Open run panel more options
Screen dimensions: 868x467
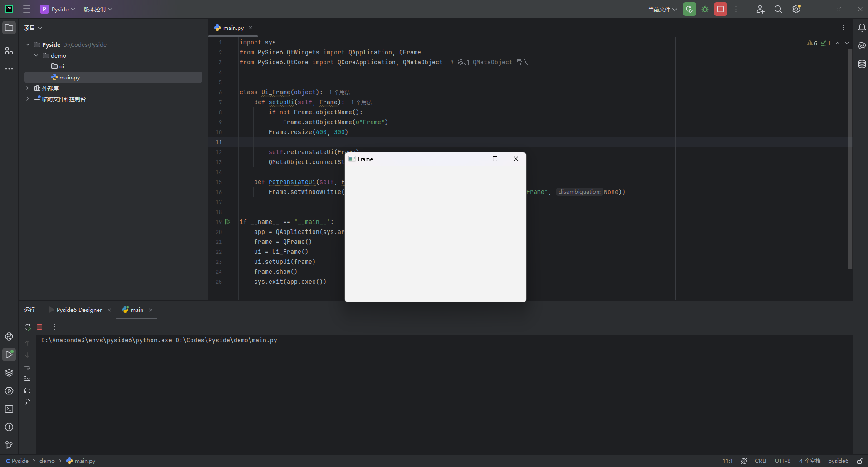(x=54, y=327)
